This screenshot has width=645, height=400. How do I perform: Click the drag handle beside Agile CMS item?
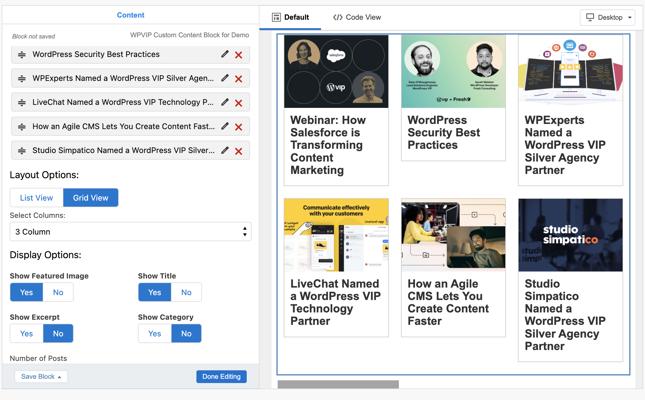[22, 126]
